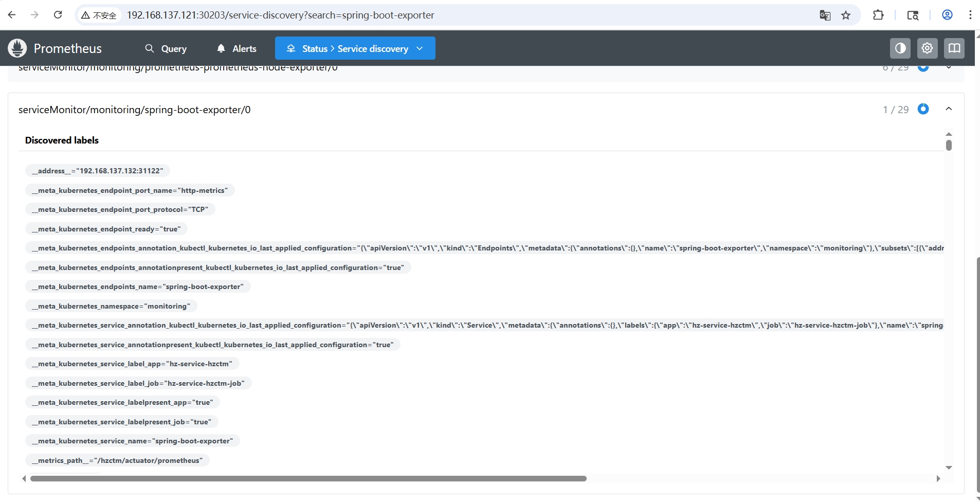Open the Status Service discovery dropdown

tap(355, 48)
